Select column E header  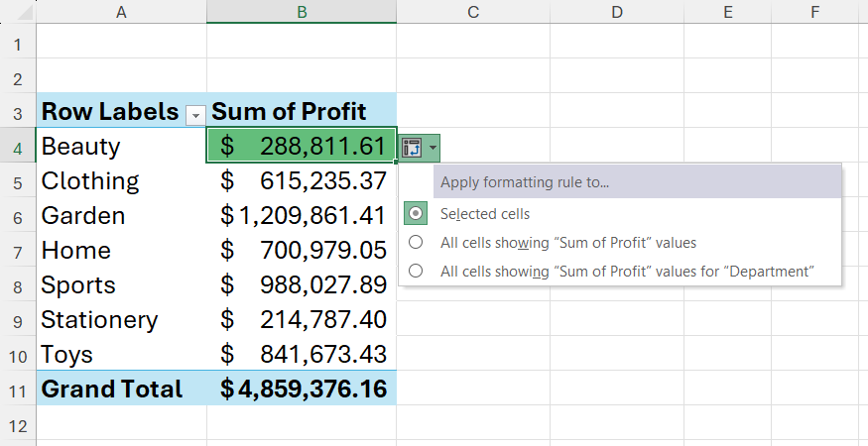coord(728,12)
